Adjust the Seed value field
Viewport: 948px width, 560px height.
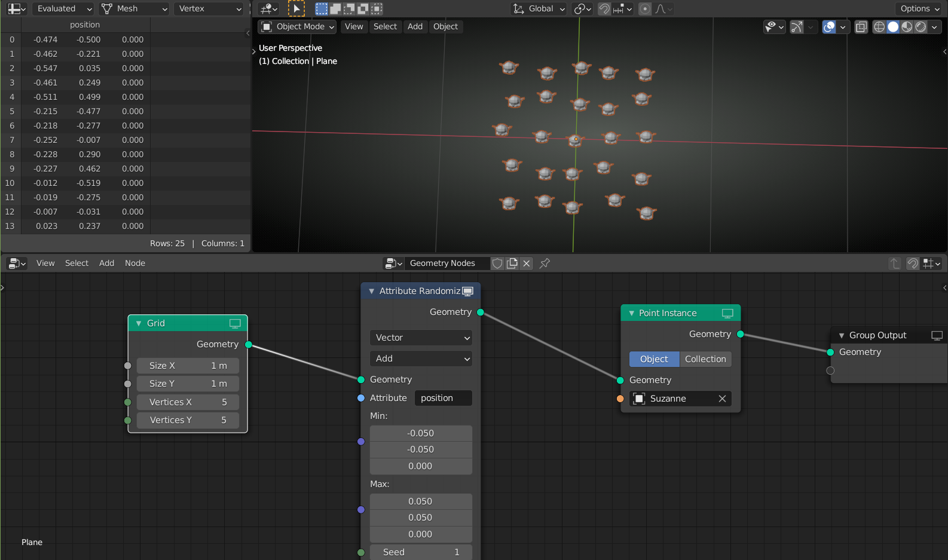(421, 552)
